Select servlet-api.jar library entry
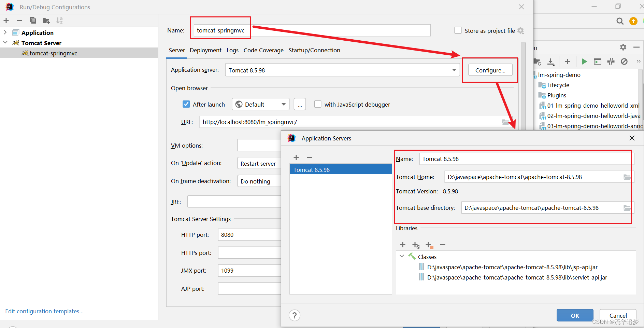Viewport: 644px width, 328px height. click(x=517, y=277)
